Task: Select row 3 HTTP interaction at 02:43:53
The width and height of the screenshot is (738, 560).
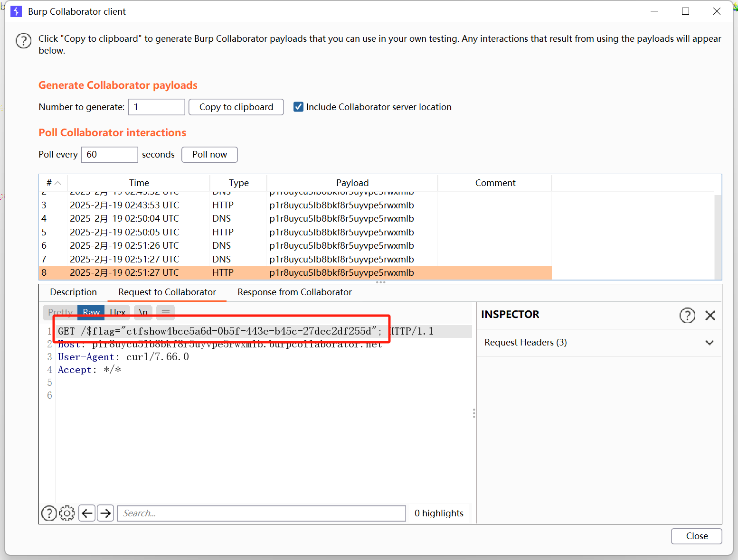Action: (x=295, y=205)
